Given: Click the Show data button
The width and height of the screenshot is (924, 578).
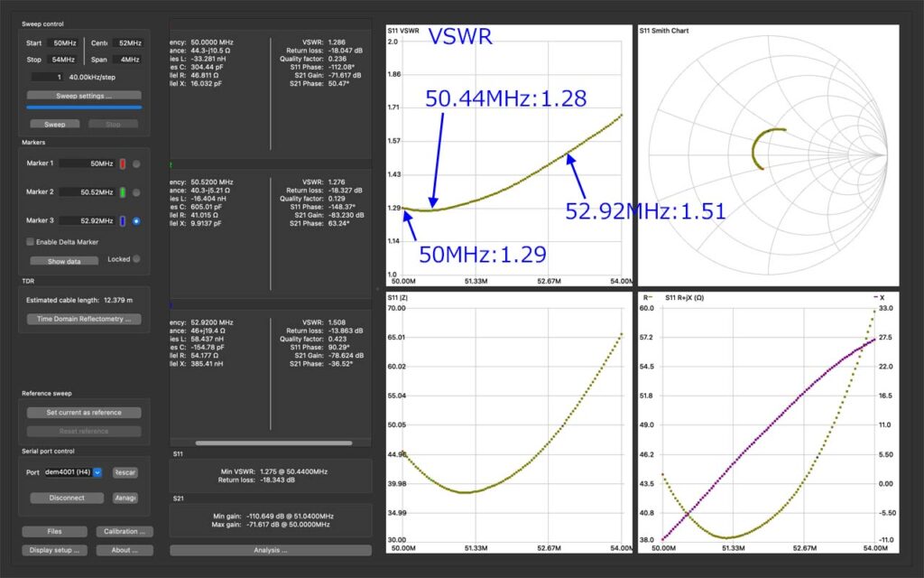Looking at the screenshot, I should 64,261.
